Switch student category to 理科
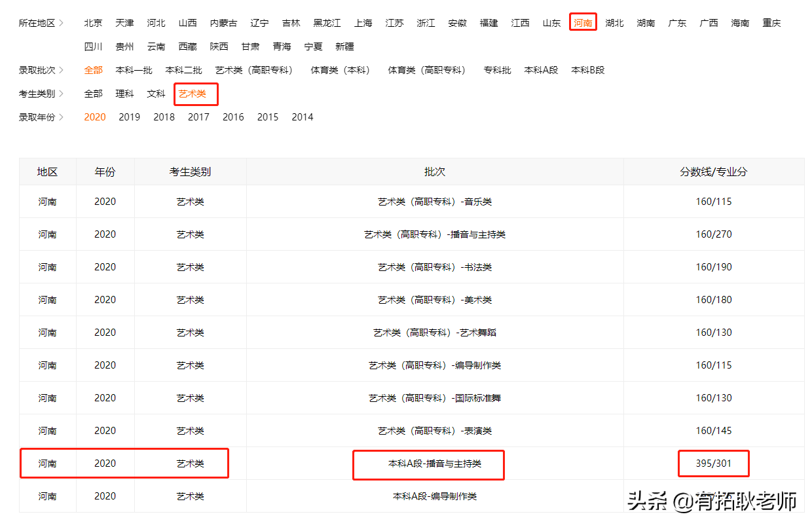Viewport: 812px width, 527px height. (x=124, y=93)
